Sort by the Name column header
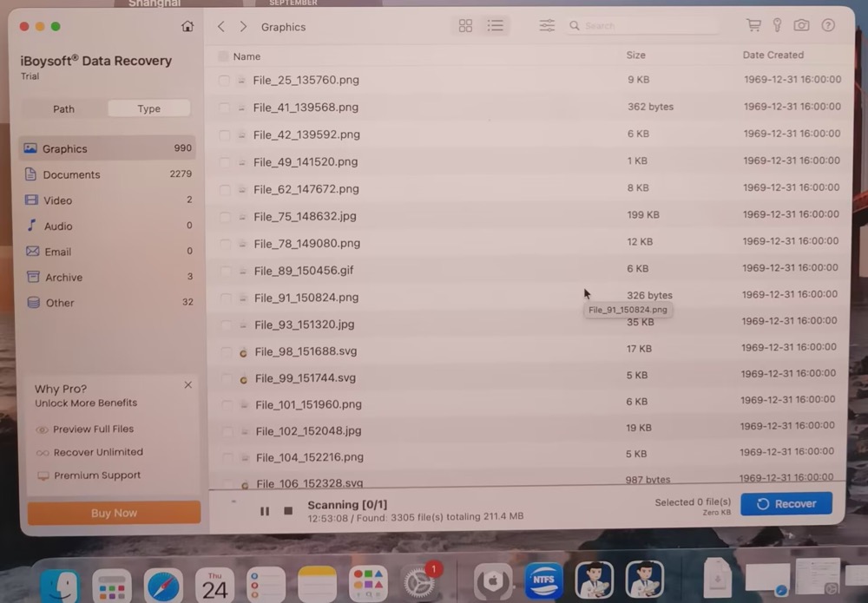Image resolution: width=868 pixels, height=603 pixels. click(247, 56)
